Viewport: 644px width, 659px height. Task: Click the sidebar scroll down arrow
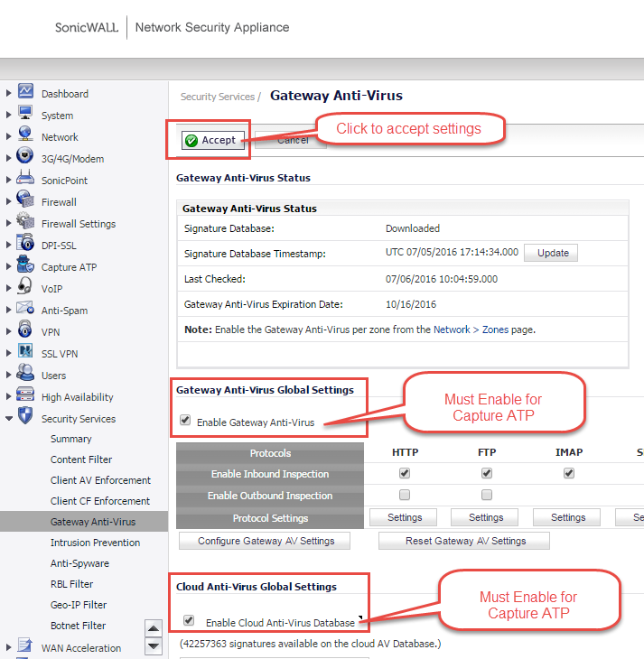(154, 646)
